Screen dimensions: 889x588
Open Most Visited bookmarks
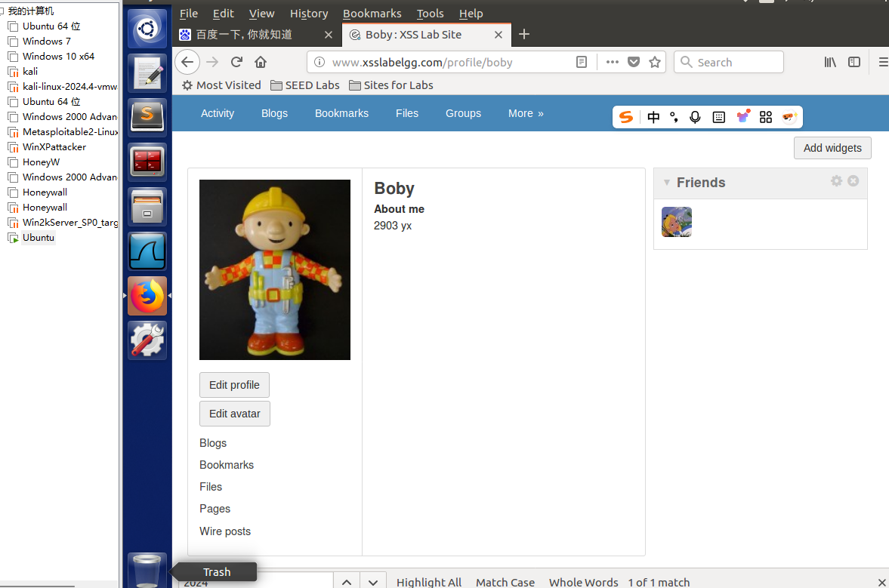221,85
